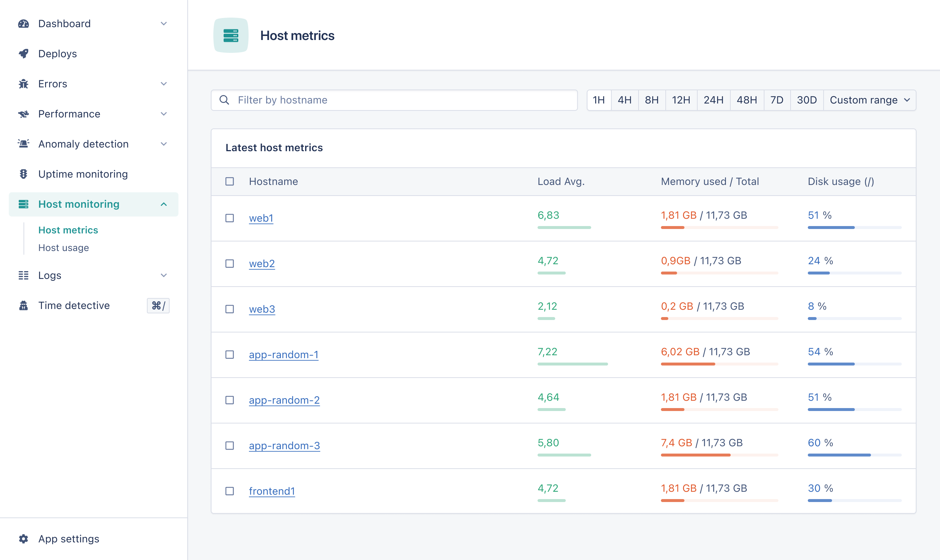Open Host usage submenu item
Viewport: 940px width, 560px height.
(x=64, y=248)
